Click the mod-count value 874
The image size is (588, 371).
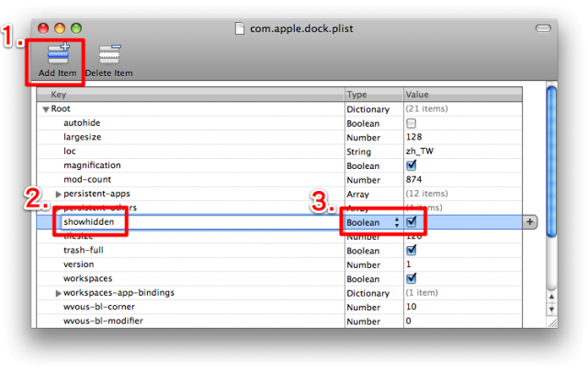pos(413,179)
